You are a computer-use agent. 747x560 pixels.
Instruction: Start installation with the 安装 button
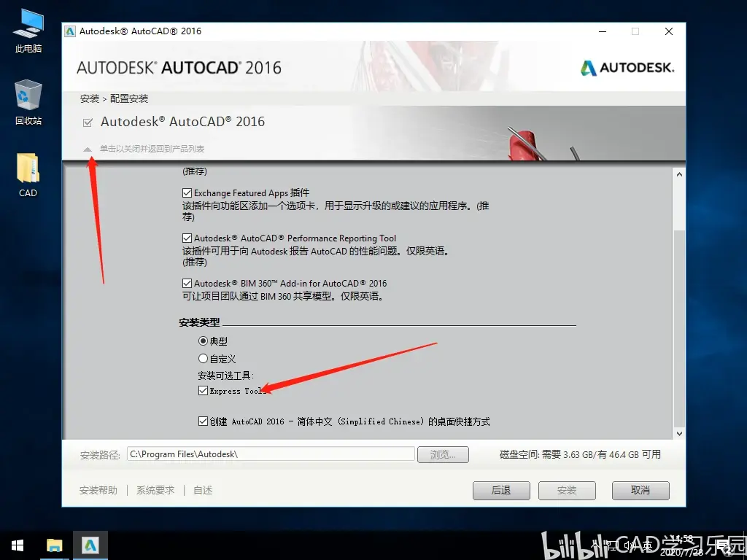tap(567, 491)
